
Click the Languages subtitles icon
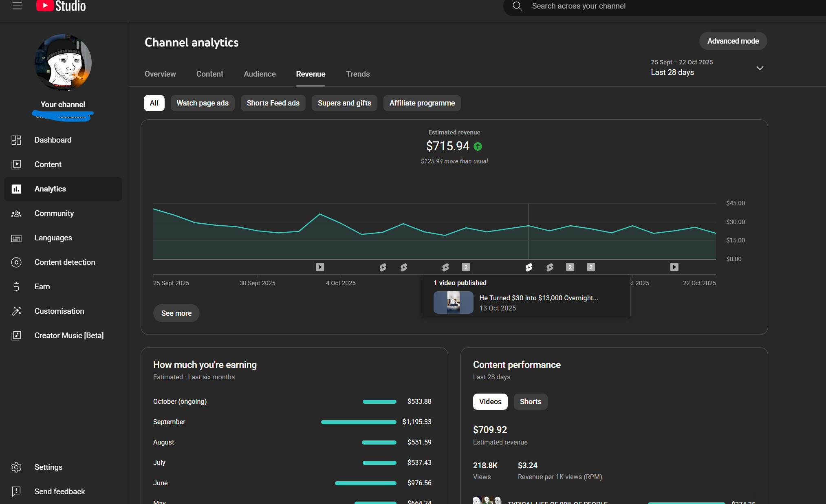(16, 238)
